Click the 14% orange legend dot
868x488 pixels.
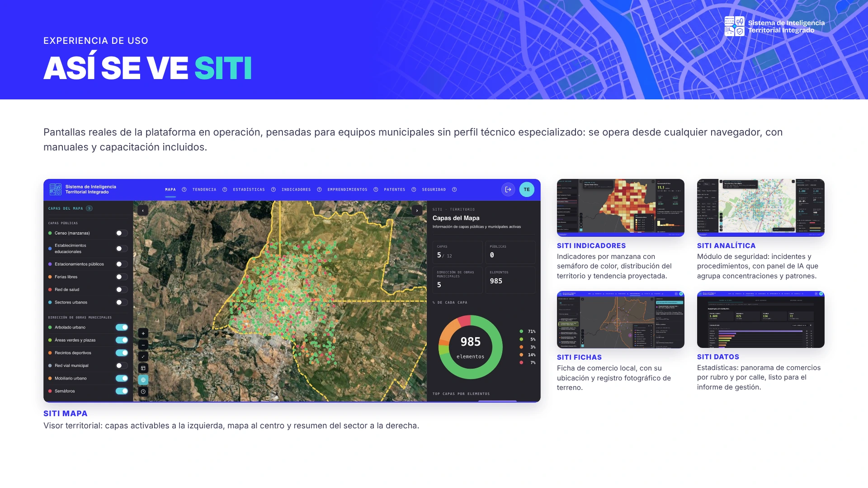pyautogui.click(x=521, y=355)
